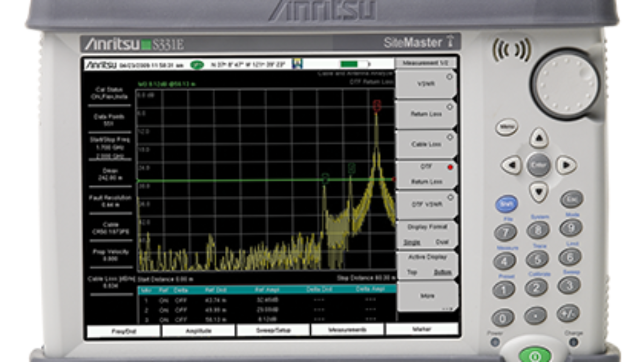
Task: Tap the Fault Resolution readout
Action: point(109,201)
